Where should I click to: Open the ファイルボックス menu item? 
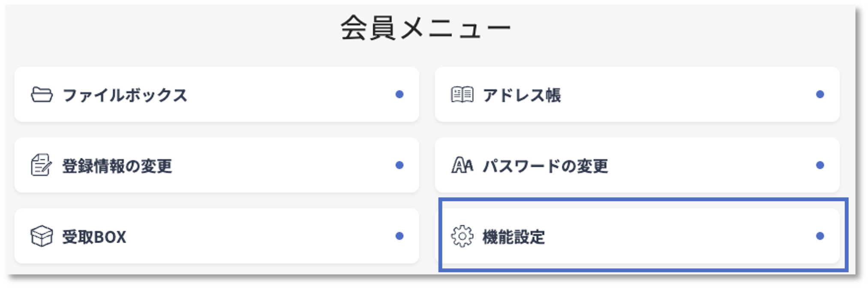[214, 95]
